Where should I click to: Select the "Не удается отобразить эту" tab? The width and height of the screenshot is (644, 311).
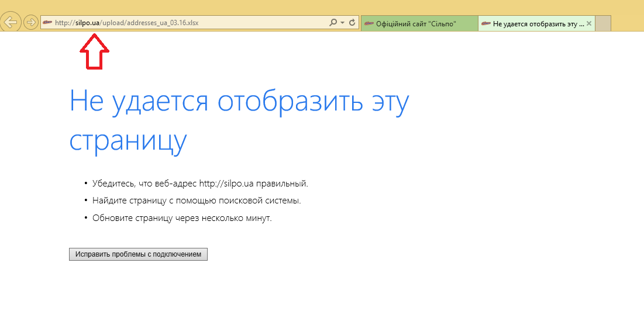click(538, 23)
